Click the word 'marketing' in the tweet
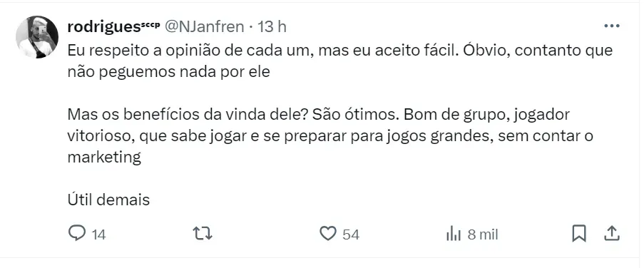Image resolution: width=644 pixels, height=268 pixels. click(104, 158)
